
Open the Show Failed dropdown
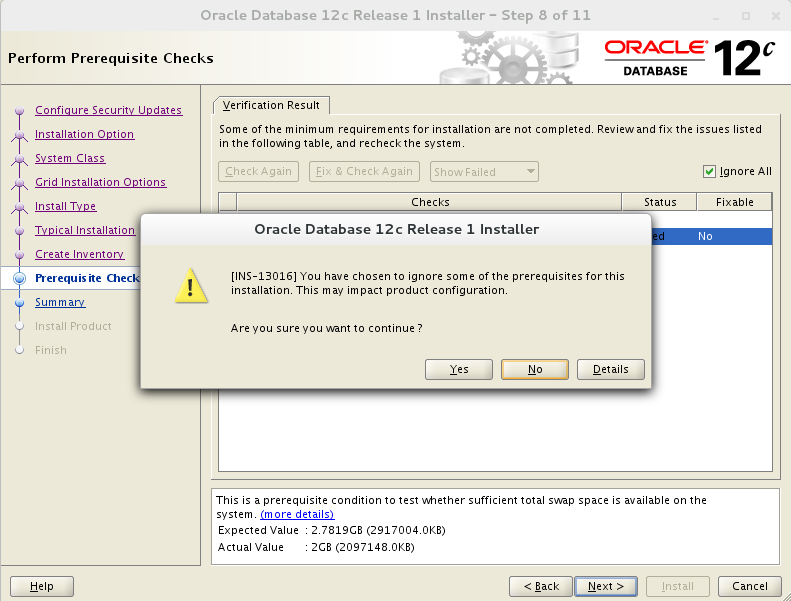(x=484, y=172)
